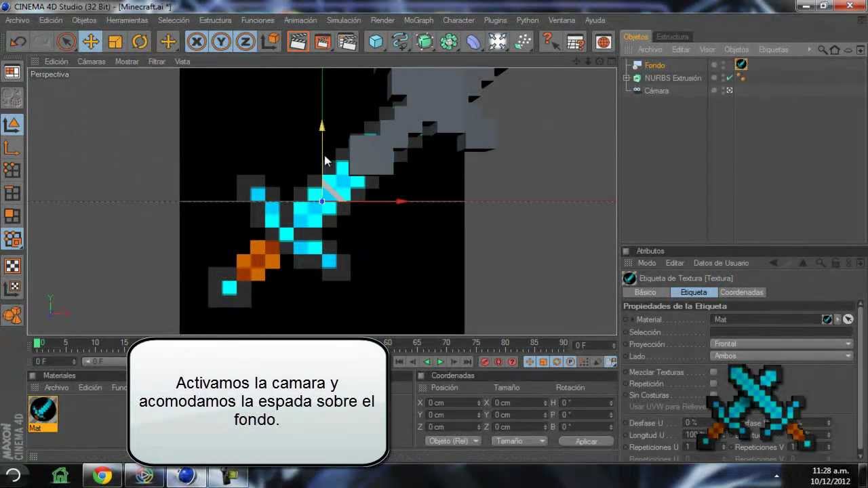Open the array modeling objects icon
This screenshot has width=868, height=488.
[449, 42]
